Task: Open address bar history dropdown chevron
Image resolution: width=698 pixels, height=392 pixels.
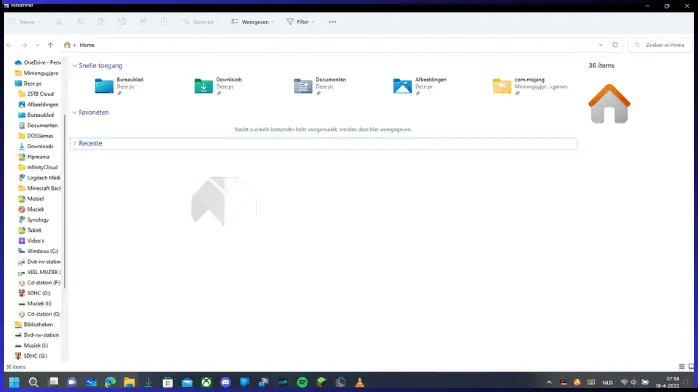Action: (x=601, y=45)
